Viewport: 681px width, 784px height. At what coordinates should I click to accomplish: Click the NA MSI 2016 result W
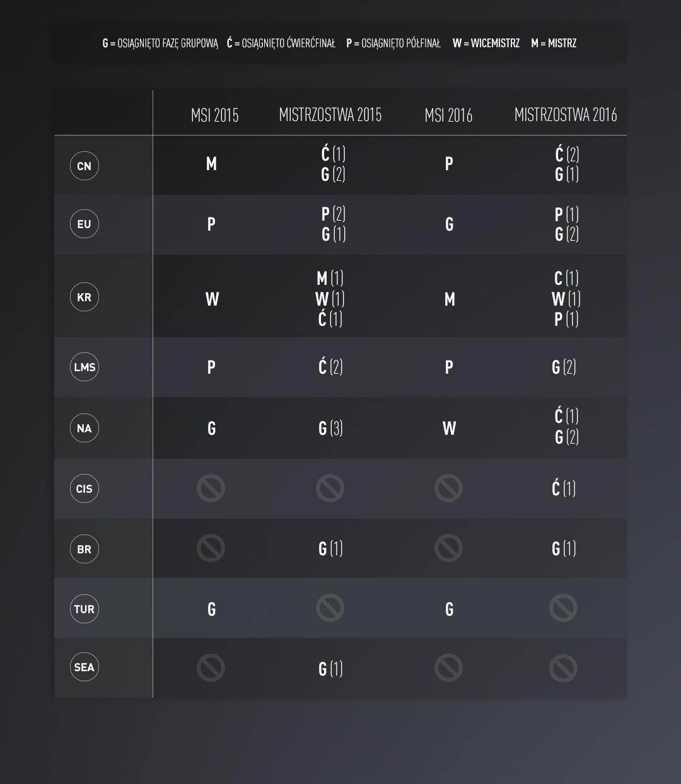449,429
